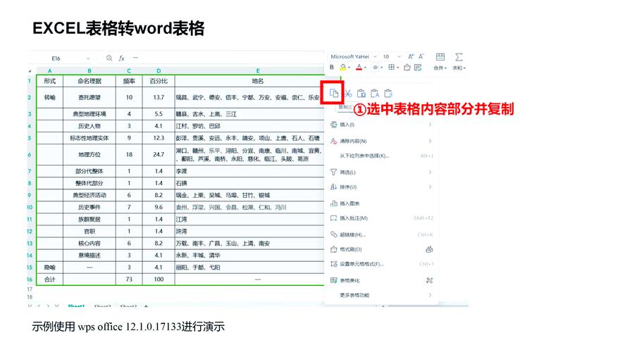Click the Increase font size icon
Image resolution: width=644 pixels, height=352 pixels.
411,56
